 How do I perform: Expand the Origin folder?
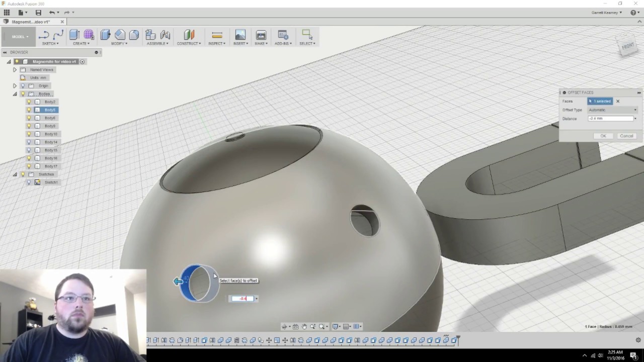[x=15, y=86]
